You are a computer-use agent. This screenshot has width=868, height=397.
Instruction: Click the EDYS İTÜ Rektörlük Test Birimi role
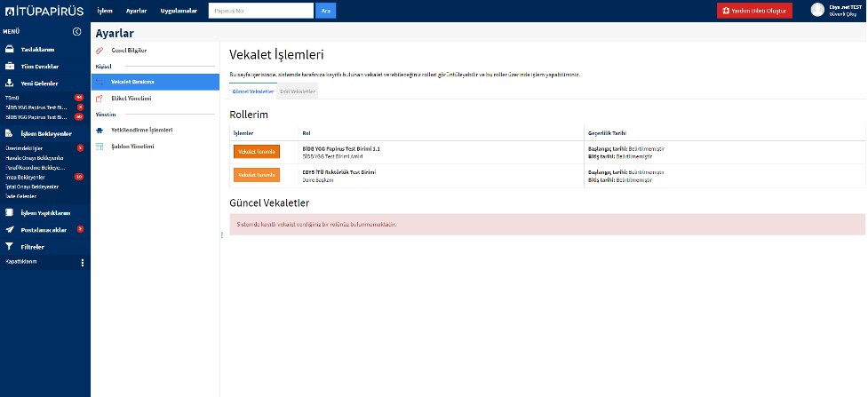tap(338, 172)
